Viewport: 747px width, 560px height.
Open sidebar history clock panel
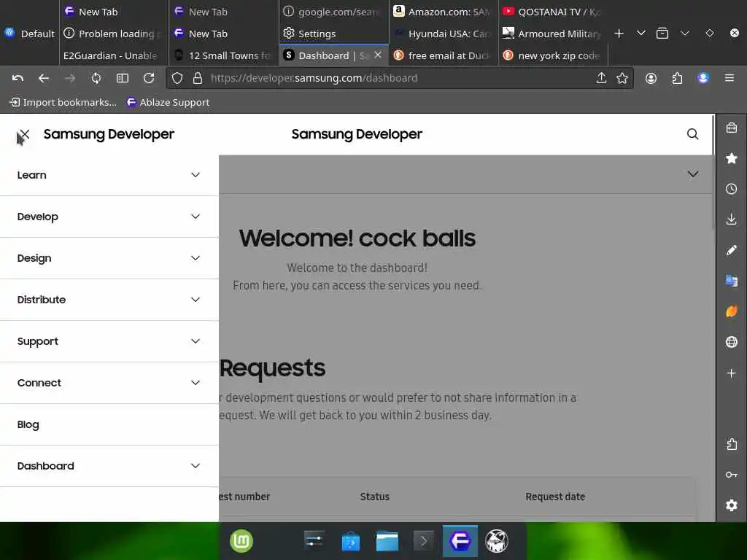pos(732,189)
